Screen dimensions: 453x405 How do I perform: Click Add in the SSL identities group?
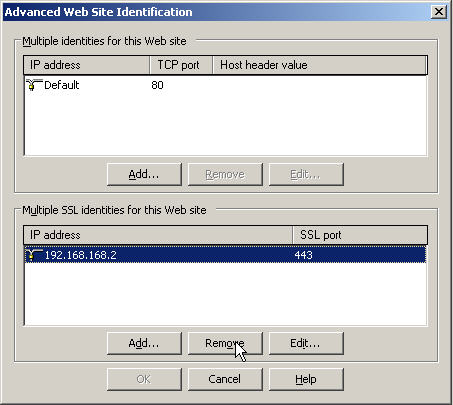pos(144,343)
